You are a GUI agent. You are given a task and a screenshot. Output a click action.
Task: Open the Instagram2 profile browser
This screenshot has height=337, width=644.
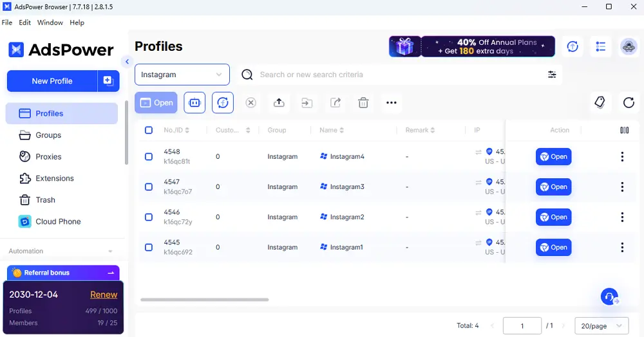554,217
